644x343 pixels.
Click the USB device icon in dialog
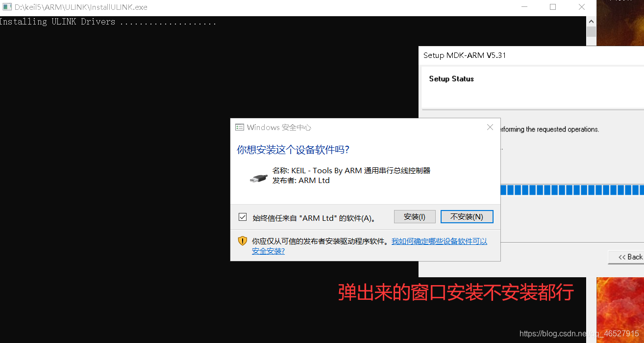click(x=258, y=179)
